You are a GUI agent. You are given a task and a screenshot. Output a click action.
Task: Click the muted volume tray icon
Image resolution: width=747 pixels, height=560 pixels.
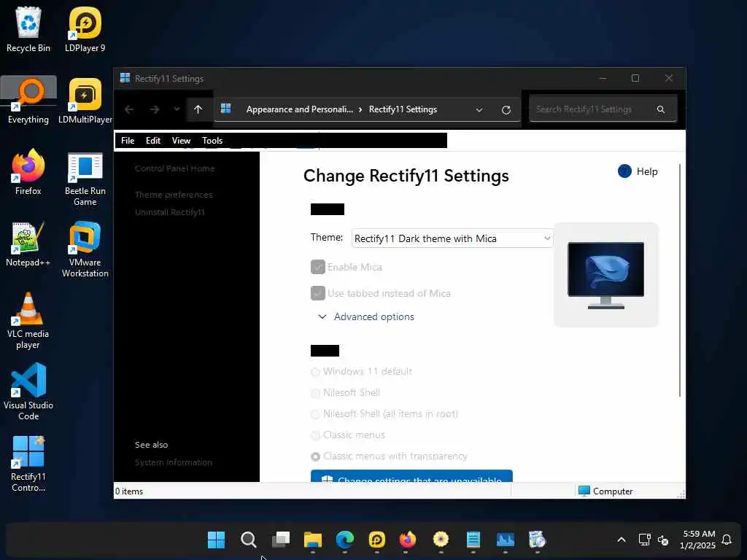pos(663,540)
